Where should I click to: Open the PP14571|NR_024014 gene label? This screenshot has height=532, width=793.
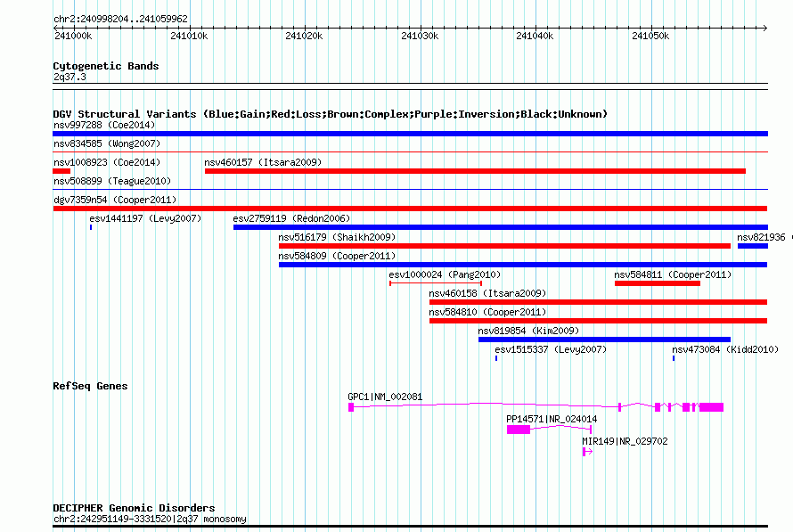(x=552, y=419)
